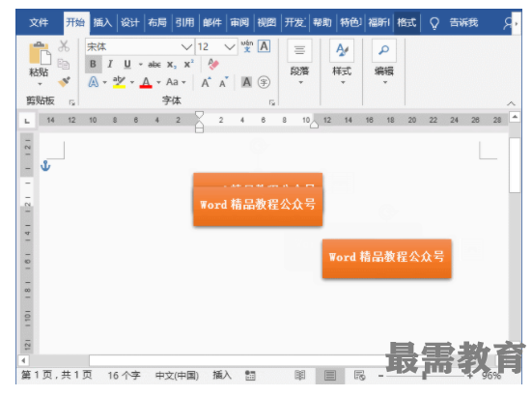Click the enclosed character 字 icon

264,82
